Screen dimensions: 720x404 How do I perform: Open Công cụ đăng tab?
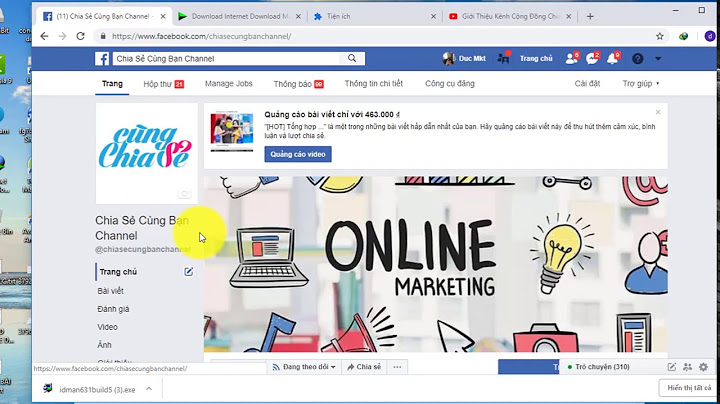[450, 84]
